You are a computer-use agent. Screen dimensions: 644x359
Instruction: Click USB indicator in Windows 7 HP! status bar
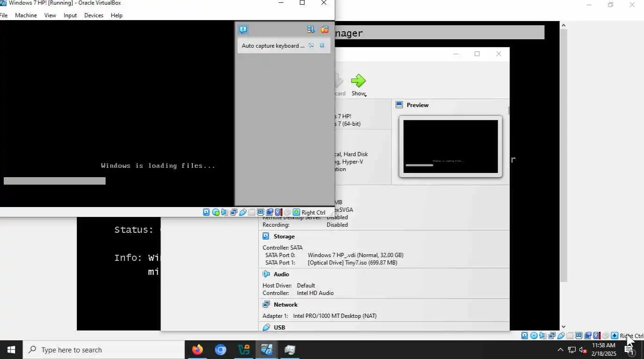(242, 212)
